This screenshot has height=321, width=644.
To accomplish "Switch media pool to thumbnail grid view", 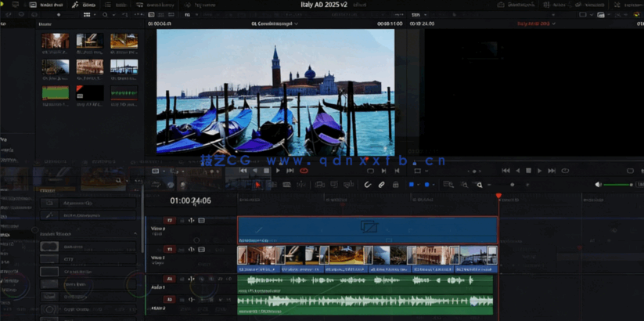I will coord(87,14).
